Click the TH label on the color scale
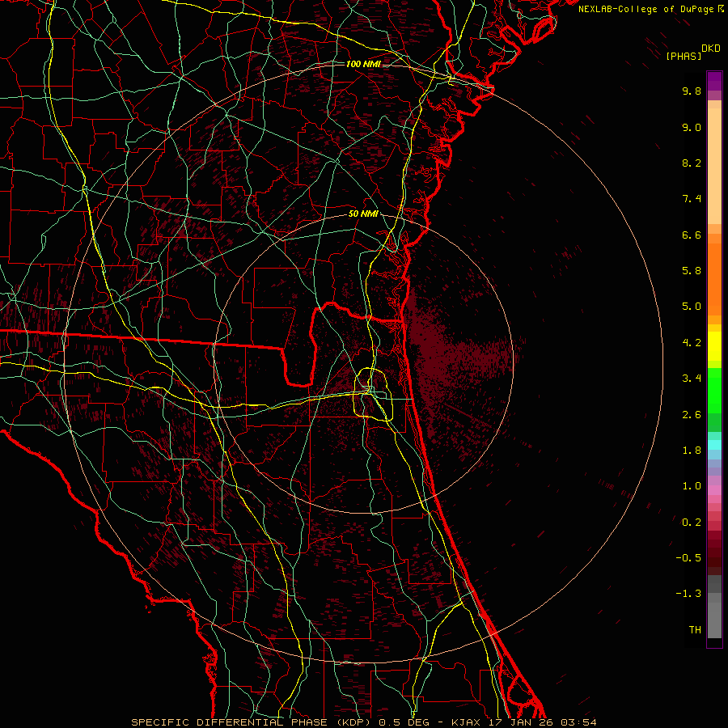728x728 pixels. tap(695, 630)
